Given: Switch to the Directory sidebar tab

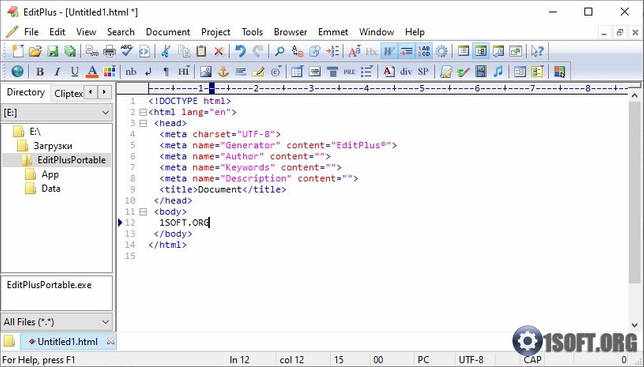Looking at the screenshot, I should coord(25,92).
